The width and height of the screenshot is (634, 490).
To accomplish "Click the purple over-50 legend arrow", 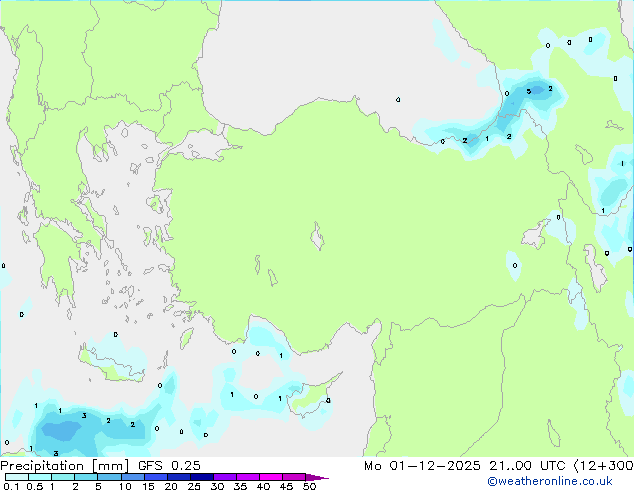I will [317, 477].
